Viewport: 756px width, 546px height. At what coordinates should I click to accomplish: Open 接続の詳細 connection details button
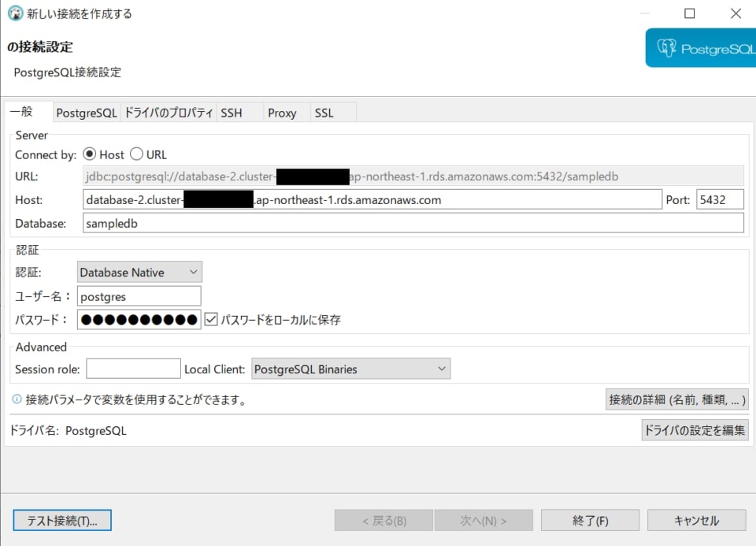(676, 399)
